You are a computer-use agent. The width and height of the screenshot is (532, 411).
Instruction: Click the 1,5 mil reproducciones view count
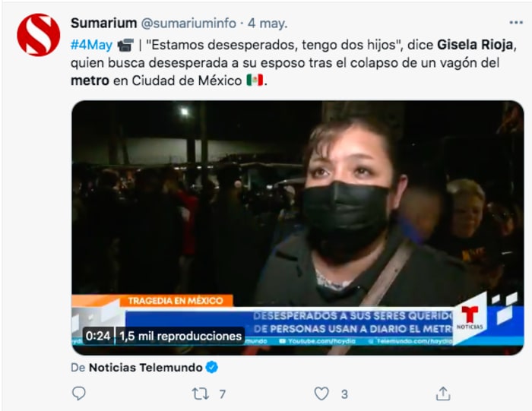coord(181,336)
